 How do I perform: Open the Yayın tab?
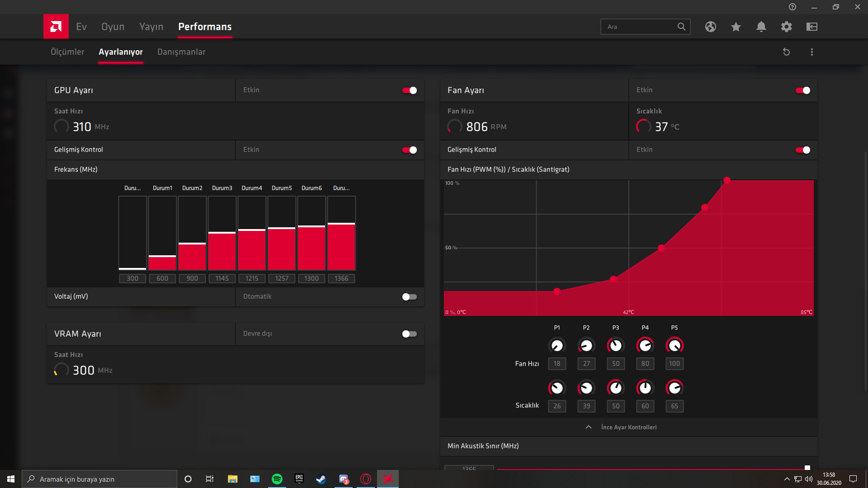coord(151,27)
